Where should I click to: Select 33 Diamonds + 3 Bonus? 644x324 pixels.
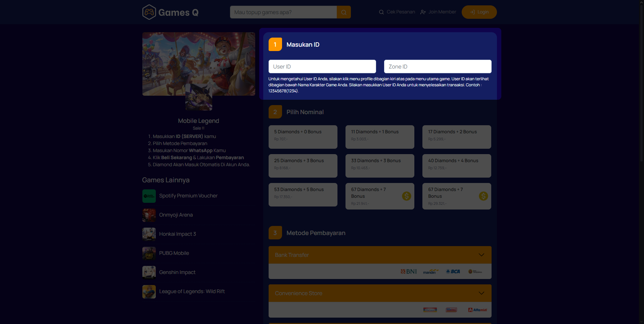coord(380,166)
